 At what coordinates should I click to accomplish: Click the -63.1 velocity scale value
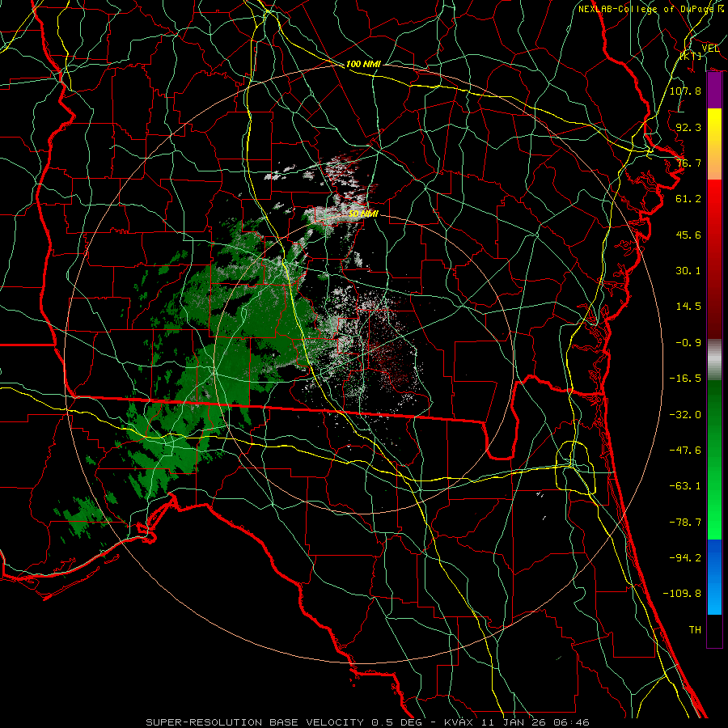pos(685,486)
